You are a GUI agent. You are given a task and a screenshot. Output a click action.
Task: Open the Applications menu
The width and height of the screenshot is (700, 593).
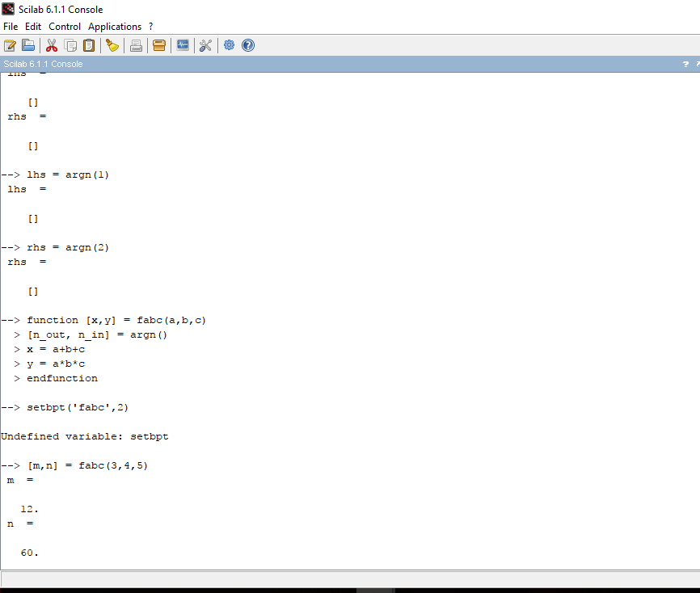(115, 27)
